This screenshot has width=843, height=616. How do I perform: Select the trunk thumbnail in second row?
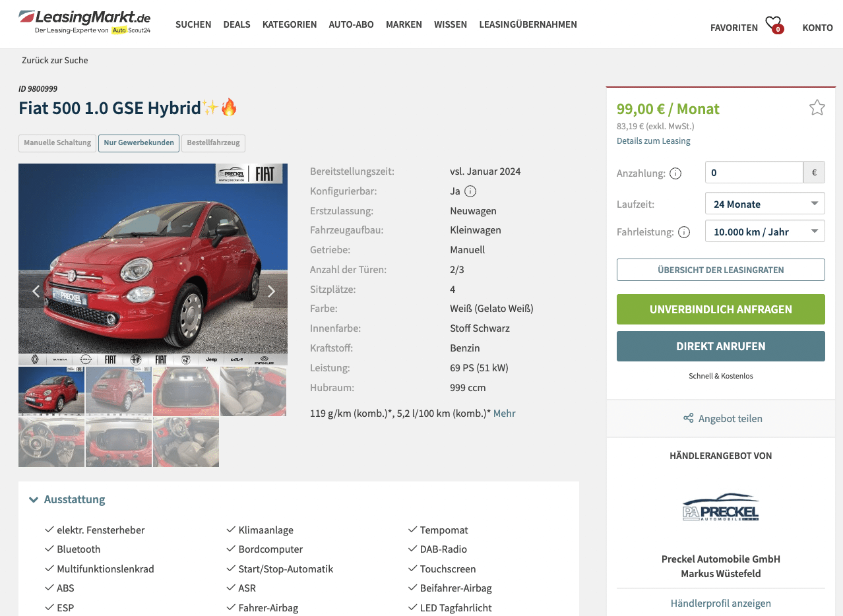[x=119, y=442]
